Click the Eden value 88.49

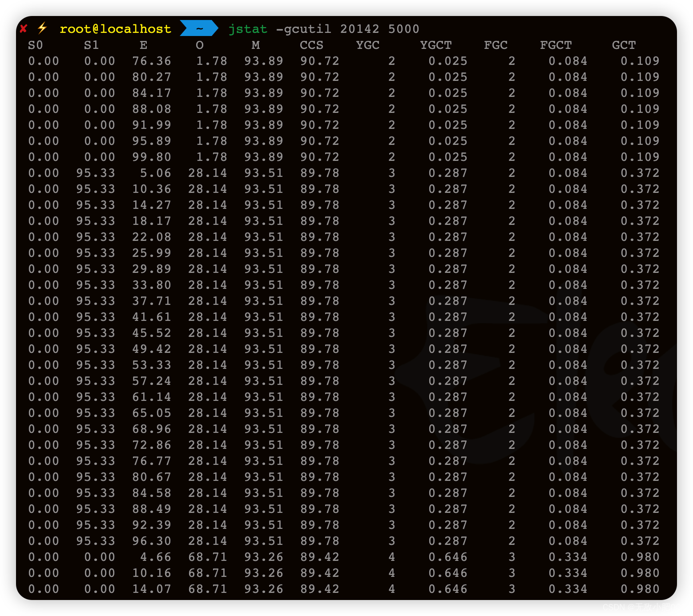point(152,509)
